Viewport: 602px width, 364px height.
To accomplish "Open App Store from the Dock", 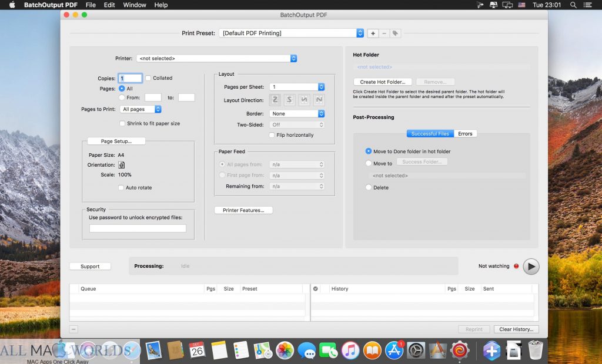I will click(x=394, y=350).
